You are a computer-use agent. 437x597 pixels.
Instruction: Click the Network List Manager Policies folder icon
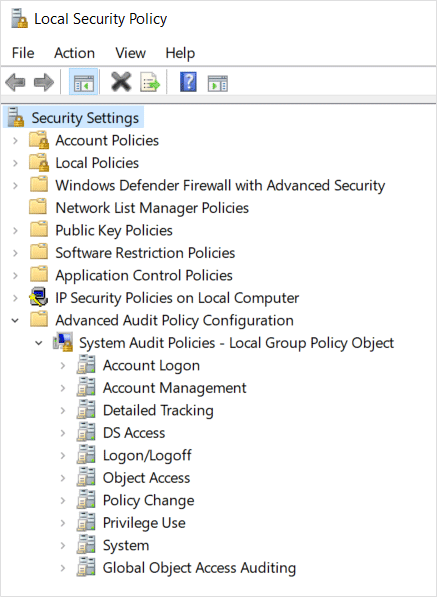click(x=38, y=207)
